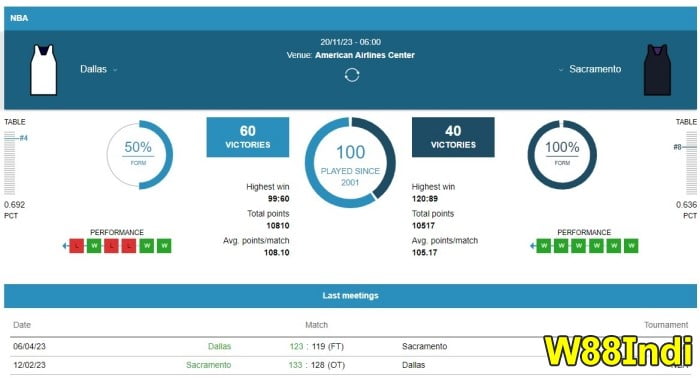The width and height of the screenshot is (700, 378).
Task: Click the Sacramento dark jersey icon
Action: 657,70
